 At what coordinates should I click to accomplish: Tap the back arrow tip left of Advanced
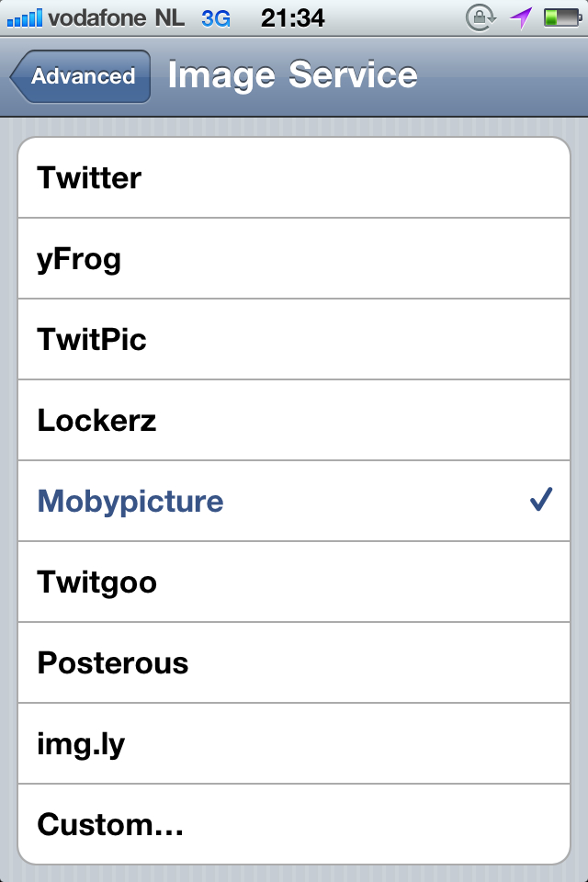(x=17, y=77)
